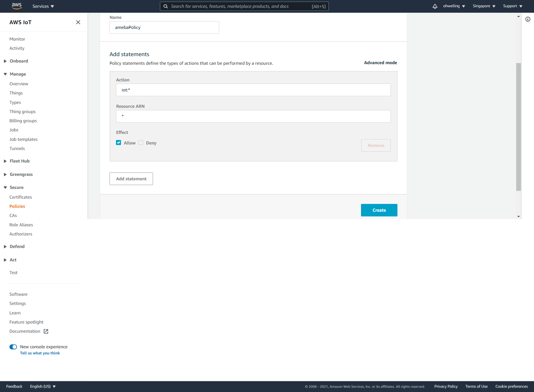Check the Allow effect checkbox
534x392 pixels.
click(x=119, y=143)
